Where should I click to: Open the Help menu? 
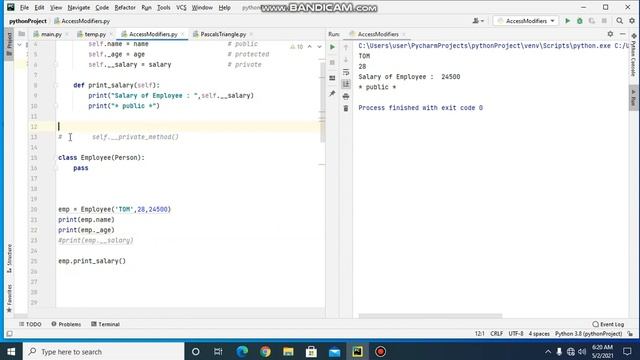[224, 7]
